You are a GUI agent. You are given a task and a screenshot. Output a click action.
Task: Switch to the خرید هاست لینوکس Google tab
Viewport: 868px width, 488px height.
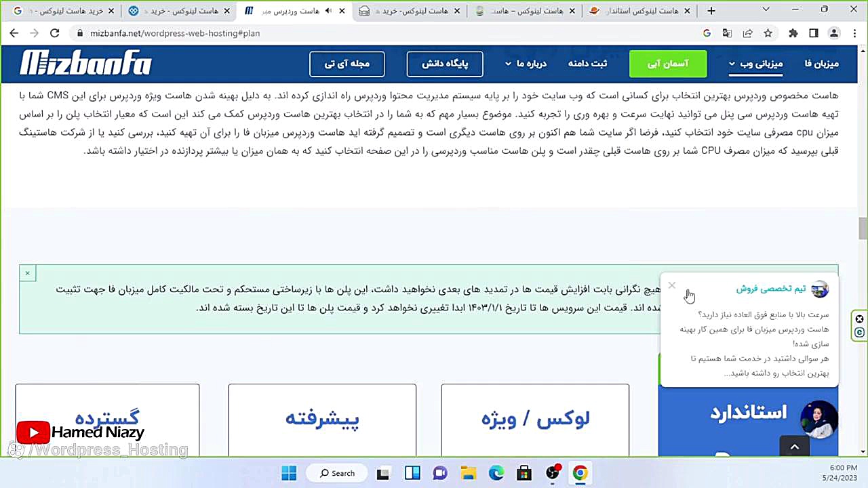tap(64, 11)
